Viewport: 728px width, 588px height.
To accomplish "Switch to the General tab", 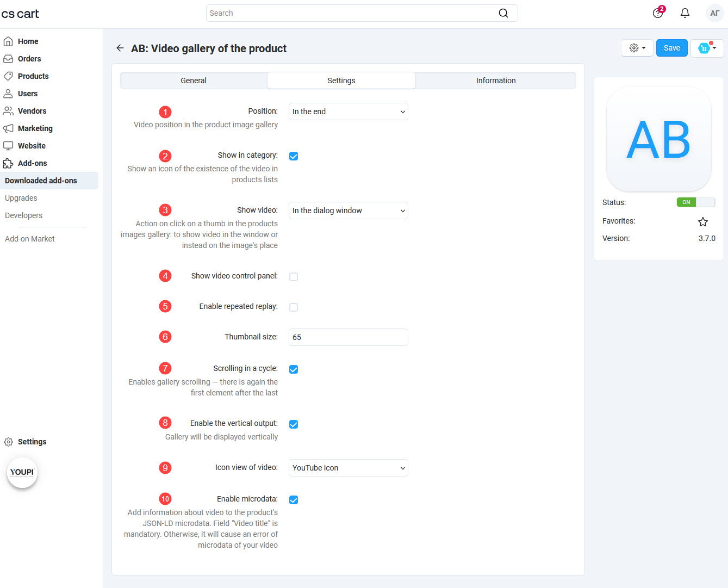I will point(193,80).
